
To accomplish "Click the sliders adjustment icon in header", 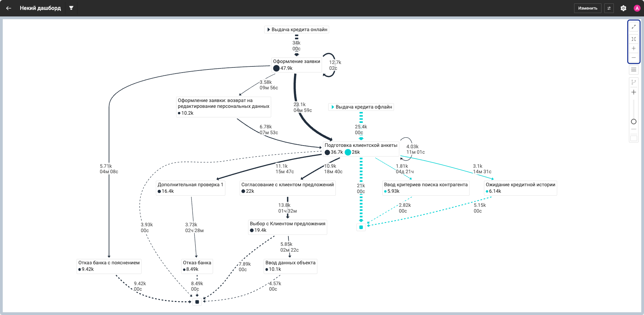I will coord(609,8).
